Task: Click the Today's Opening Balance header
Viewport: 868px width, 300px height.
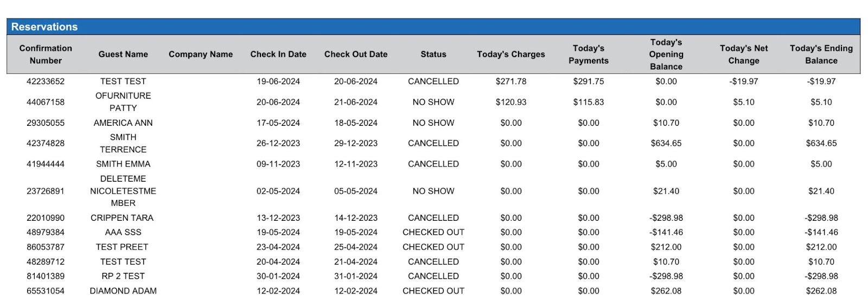Action: click(x=666, y=54)
